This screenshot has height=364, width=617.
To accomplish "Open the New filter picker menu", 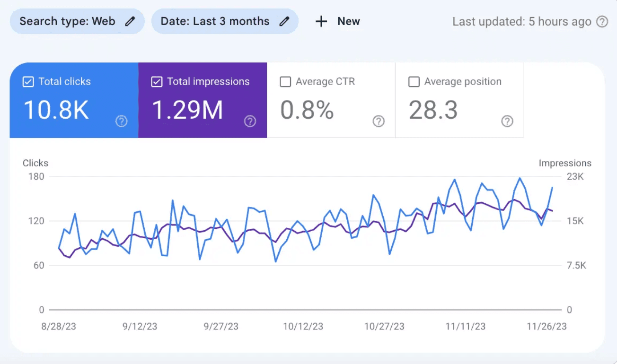I will (337, 21).
